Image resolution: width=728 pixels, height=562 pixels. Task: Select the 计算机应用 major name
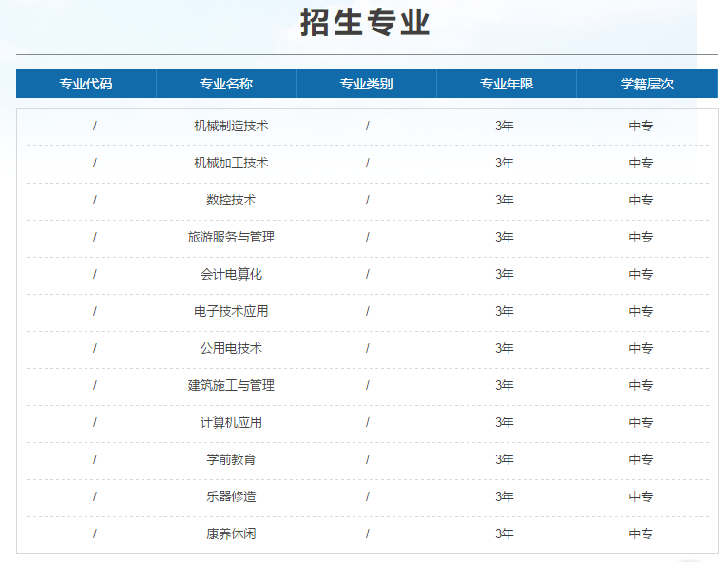coord(231,422)
